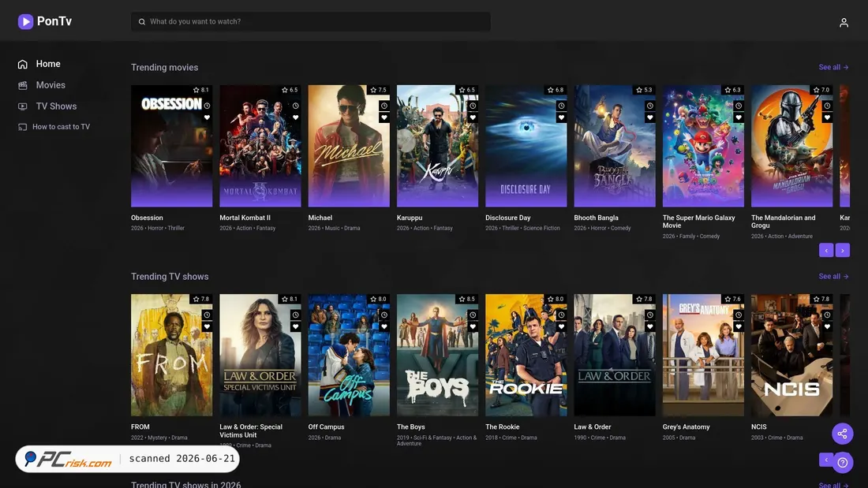Favorite Grey's Anatomy with heart icon
This screenshot has height=488, width=868.
[x=739, y=326]
